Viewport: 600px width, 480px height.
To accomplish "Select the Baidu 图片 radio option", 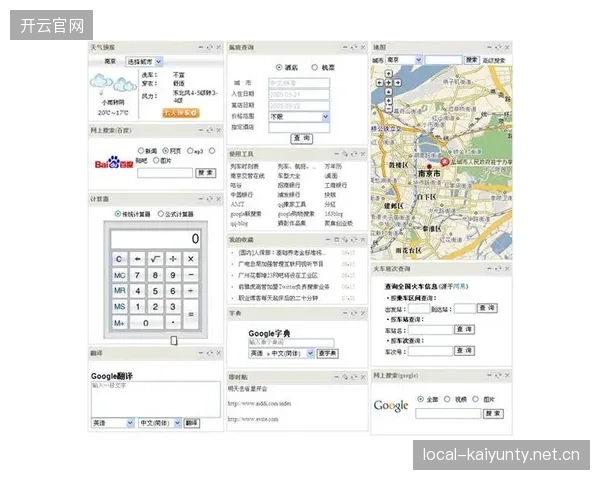I will (x=156, y=160).
